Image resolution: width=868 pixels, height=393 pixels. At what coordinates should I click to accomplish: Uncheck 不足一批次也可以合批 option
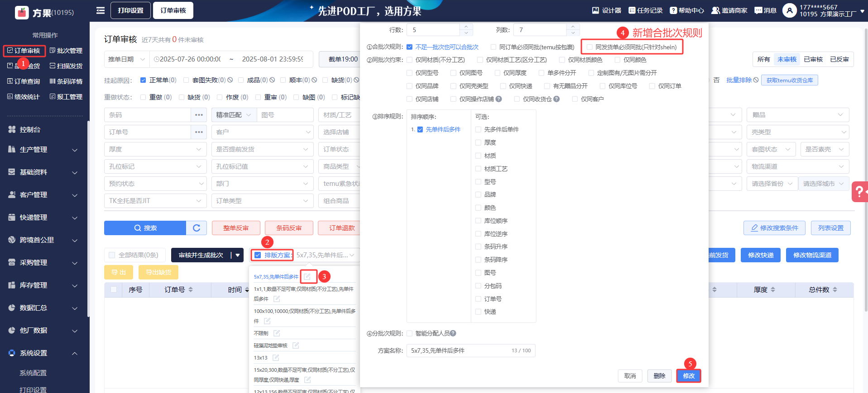click(409, 47)
